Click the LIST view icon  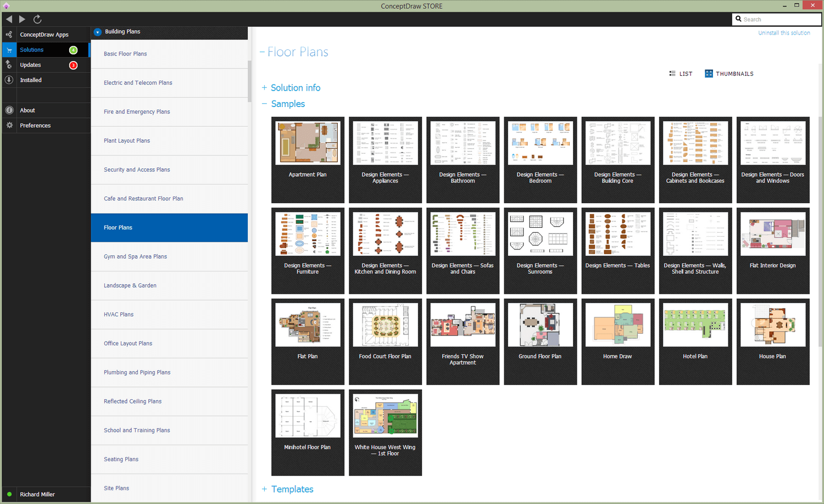[x=672, y=74]
